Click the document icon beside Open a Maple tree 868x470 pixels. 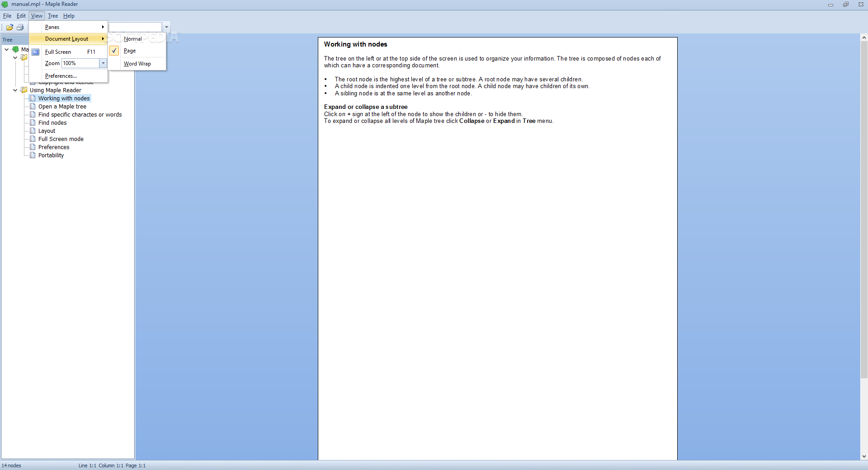coord(33,106)
